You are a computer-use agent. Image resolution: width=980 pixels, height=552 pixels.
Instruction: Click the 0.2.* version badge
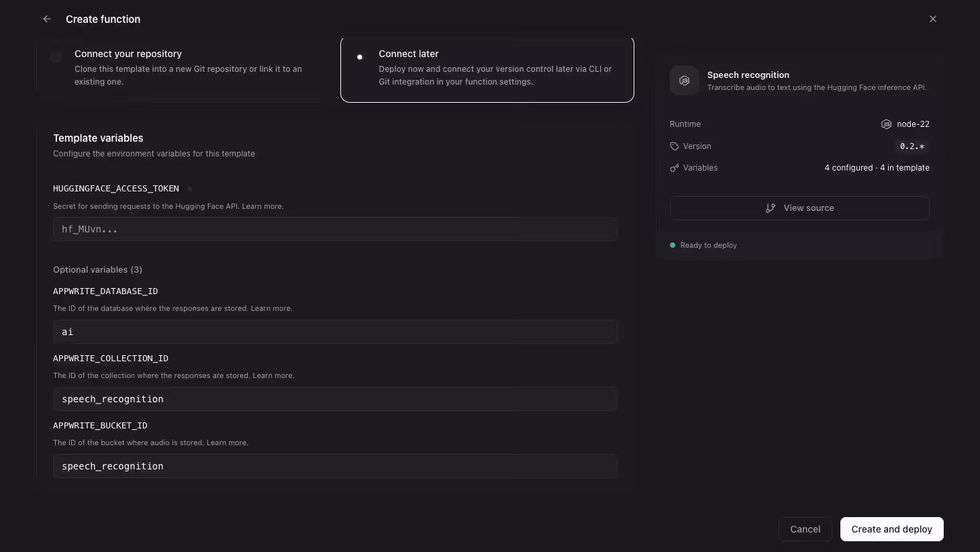pos(912,146)
